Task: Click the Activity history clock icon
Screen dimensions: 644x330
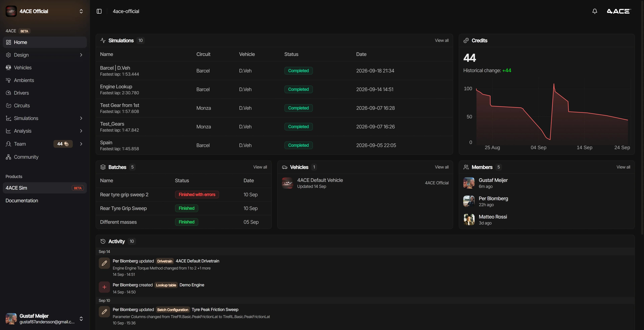Action: (103, 241)
